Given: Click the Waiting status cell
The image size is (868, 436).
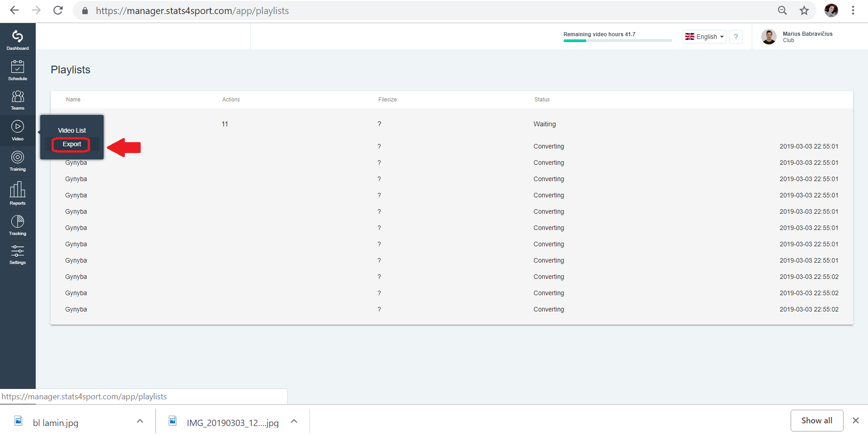Looking at the screenshot, I should point(545,124).
